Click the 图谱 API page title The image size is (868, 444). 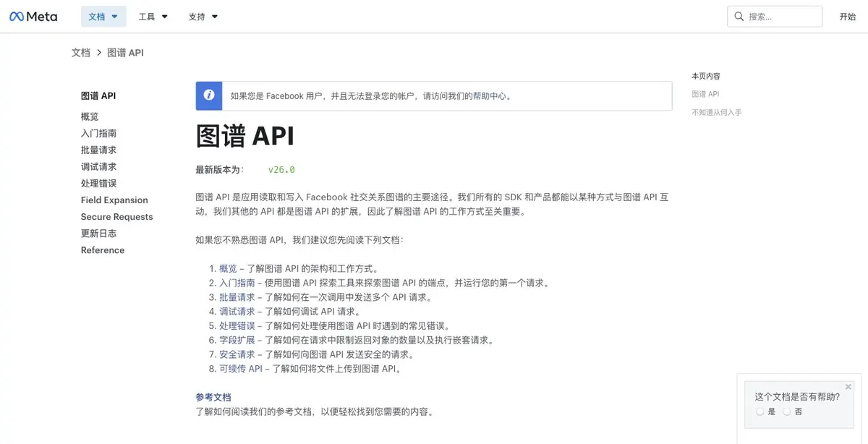tap(244, 136)
